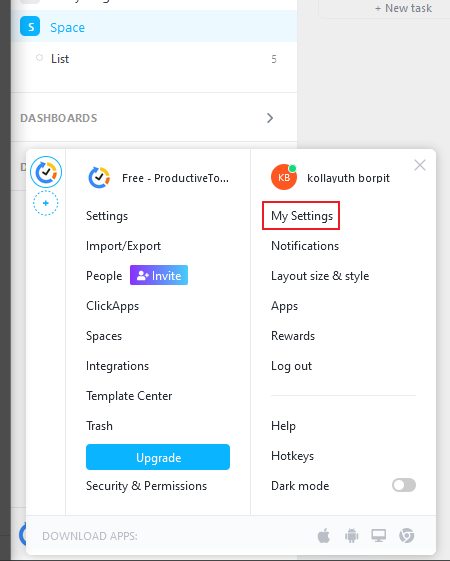Click the Invite button next to People
Viewport: 450px width, 561px height.
click(159, 275)
